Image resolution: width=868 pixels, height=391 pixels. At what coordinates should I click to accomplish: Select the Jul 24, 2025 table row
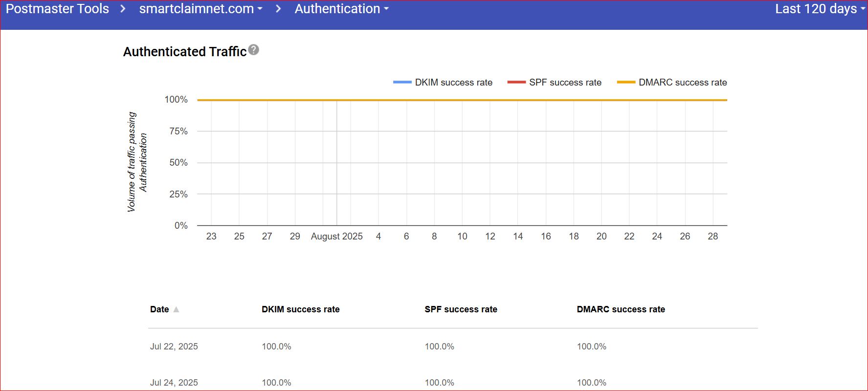[174, 382]
